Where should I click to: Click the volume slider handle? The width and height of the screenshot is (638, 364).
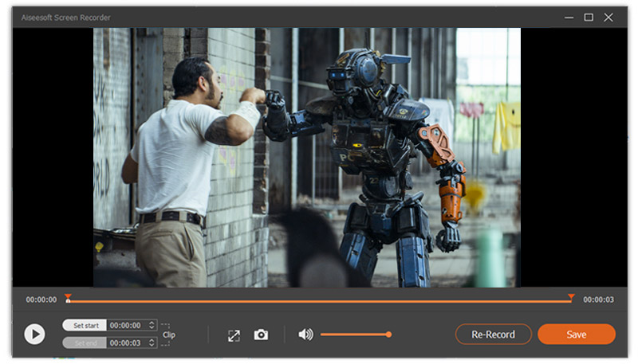point(388,335)
